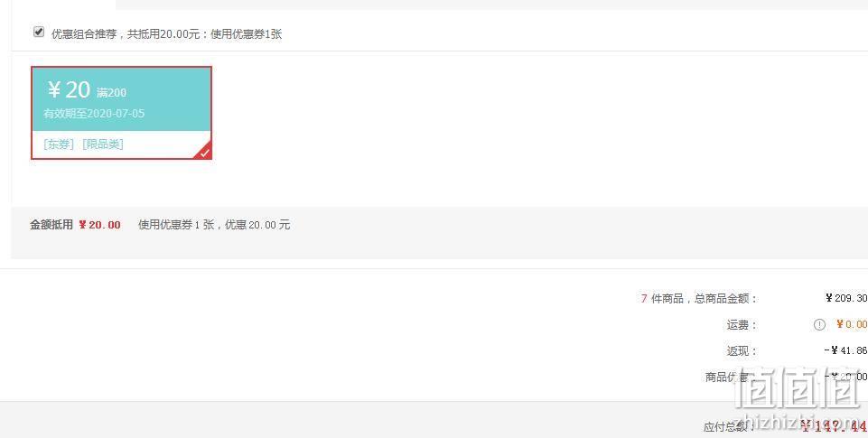868x438 pixels.
Task: Uncheck the 优惠组合推荐 checkbox
Action: pos(39,33)
